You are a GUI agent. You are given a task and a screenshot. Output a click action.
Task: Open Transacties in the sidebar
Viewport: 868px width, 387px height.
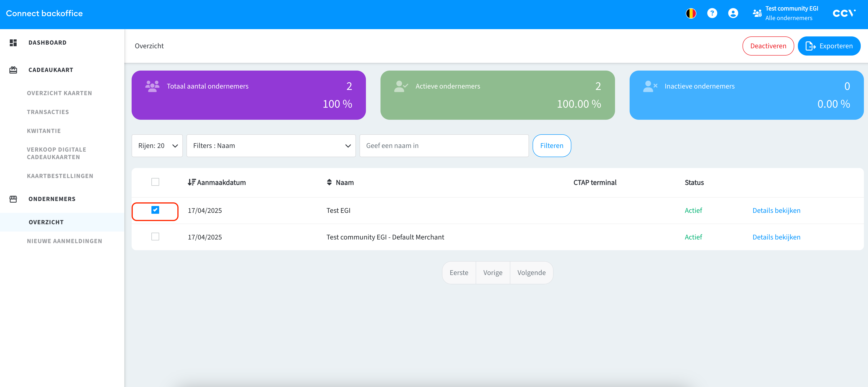coord(48,112)
